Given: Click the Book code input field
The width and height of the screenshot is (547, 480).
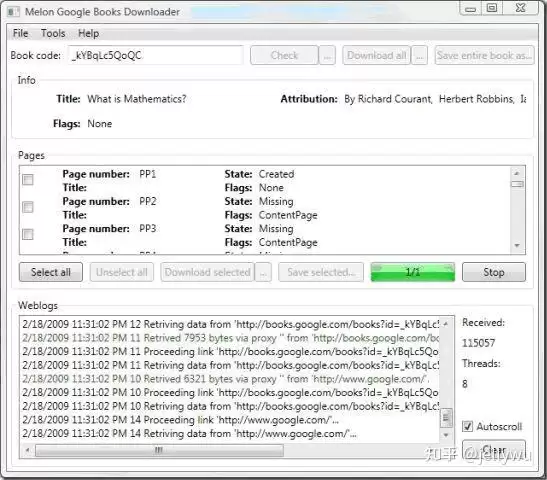Looking at the screenshot, I should [x=156, y=55].
